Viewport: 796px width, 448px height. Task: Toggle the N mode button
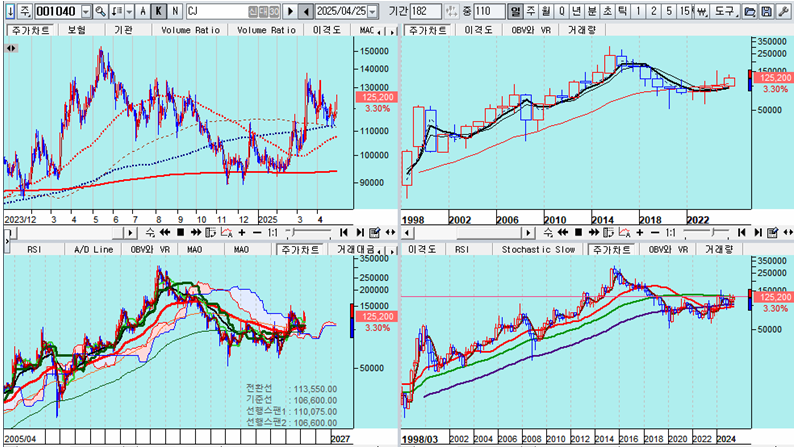point(175,11)
